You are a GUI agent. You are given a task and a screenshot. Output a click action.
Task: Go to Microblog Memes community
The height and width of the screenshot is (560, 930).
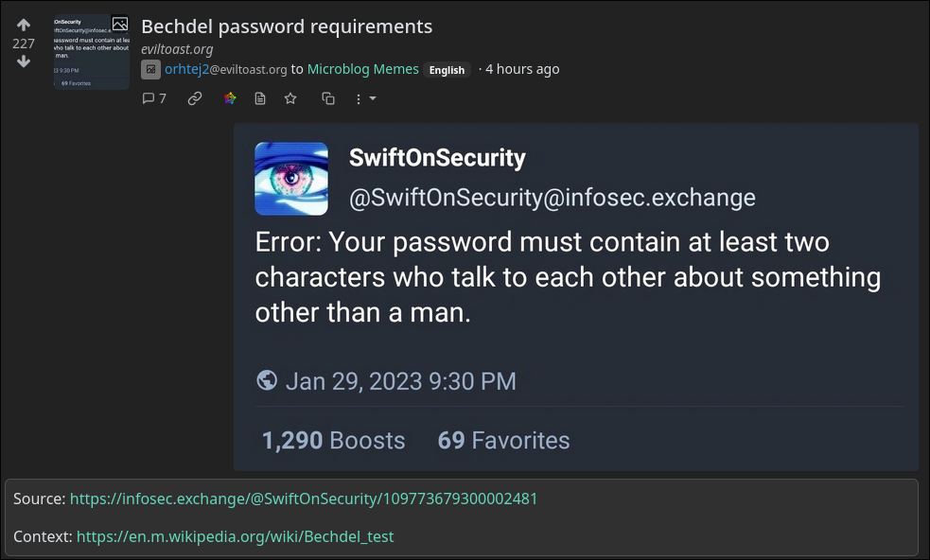(362, 69)
